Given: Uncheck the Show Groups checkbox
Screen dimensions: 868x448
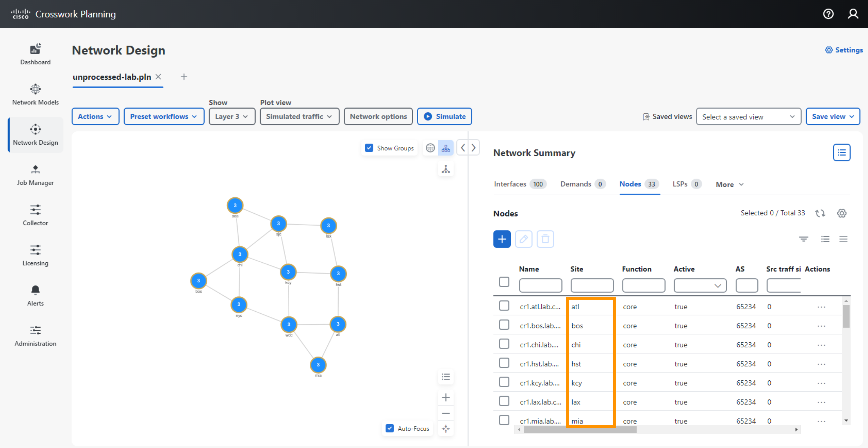Looking at the screenshot, I should click(369, 148).
